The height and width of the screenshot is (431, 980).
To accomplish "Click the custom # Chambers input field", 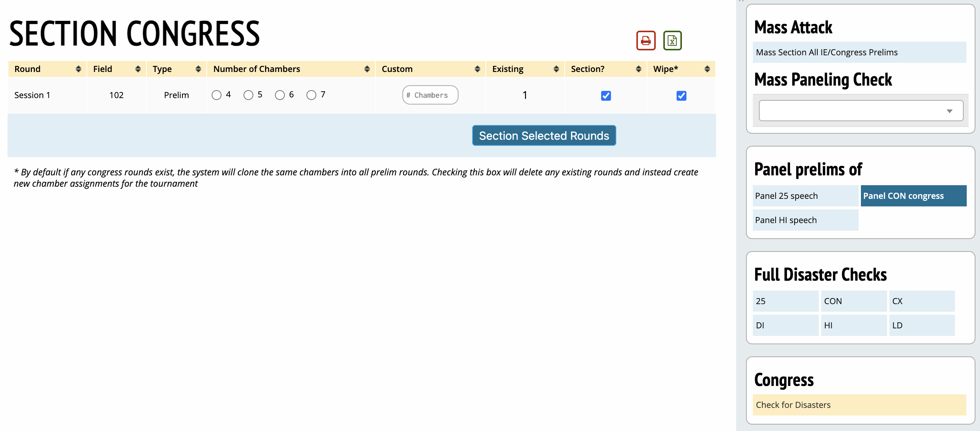I will pyautogui.click(x=430, y=95).
